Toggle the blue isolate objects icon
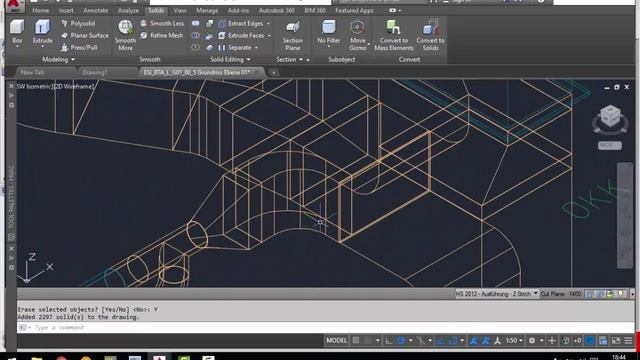The height and width of the screenshot is (360, 640). (590, 340)
